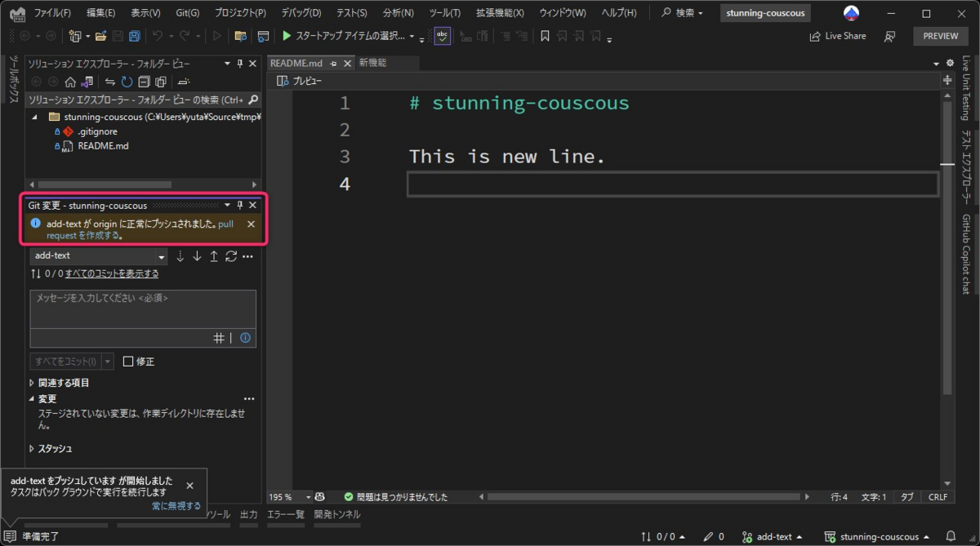
Task: Click the PREVIEW button
Action: coord(941,36)
